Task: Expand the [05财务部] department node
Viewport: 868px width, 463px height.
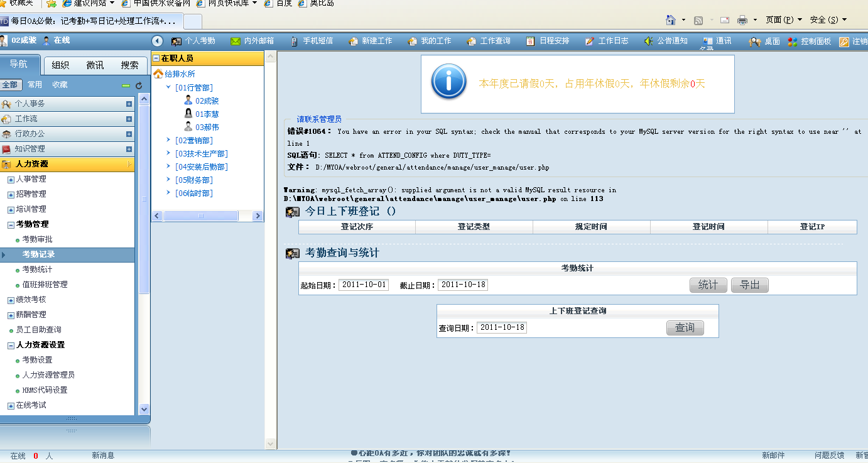Action: (168, 180)
